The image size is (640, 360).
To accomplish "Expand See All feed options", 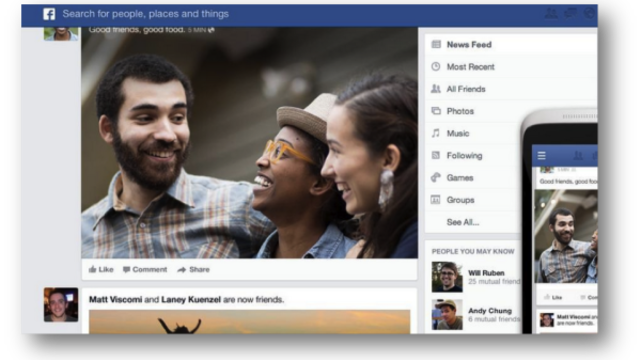I will [463, 222].
